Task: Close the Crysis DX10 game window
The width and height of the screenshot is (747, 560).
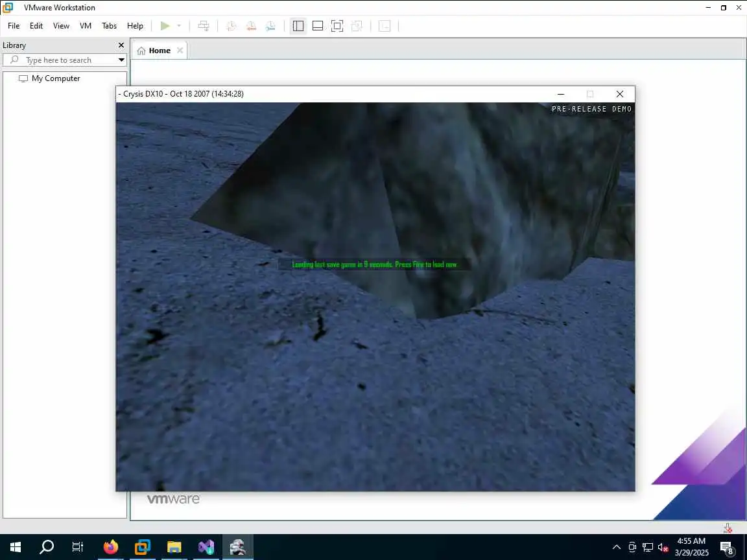Action: pos(620,94)
